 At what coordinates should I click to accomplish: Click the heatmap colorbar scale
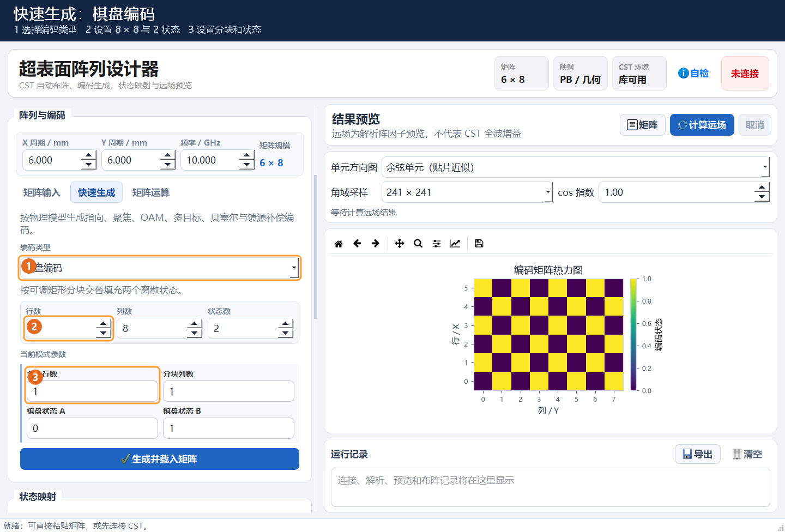[x=633, y=335]
